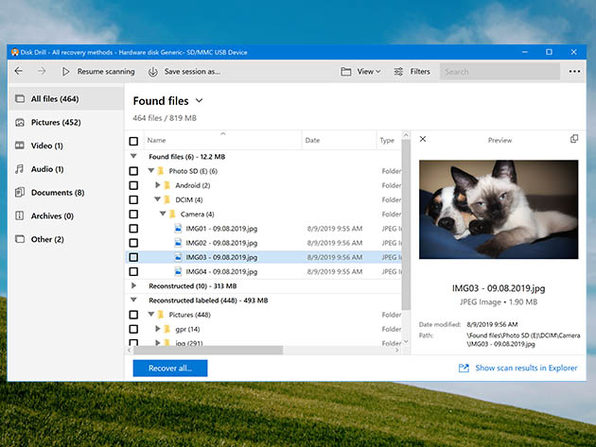Click the Pictures category icon
The height and width of the screenshot is (447, 596).
(x=20, y=122)
